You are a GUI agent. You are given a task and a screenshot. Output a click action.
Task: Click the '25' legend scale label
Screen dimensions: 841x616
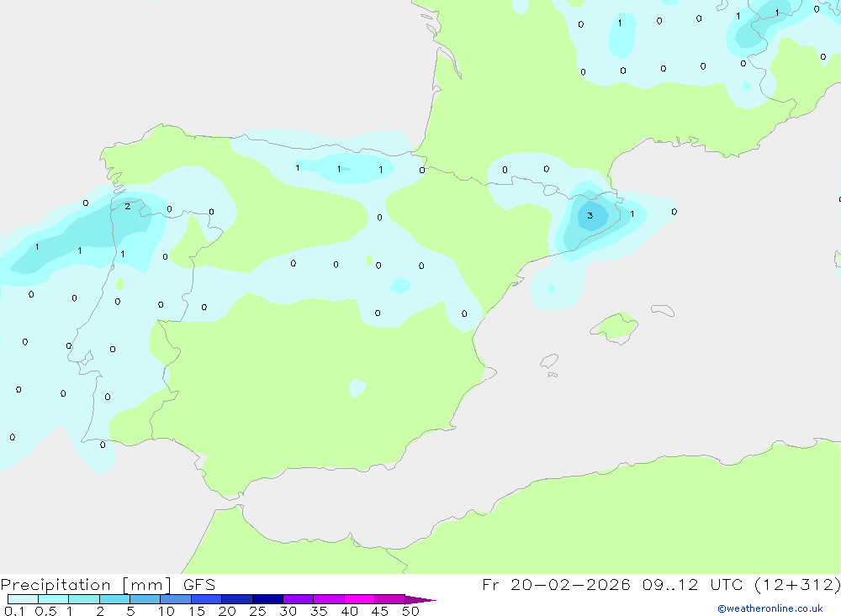click(257, 611)
